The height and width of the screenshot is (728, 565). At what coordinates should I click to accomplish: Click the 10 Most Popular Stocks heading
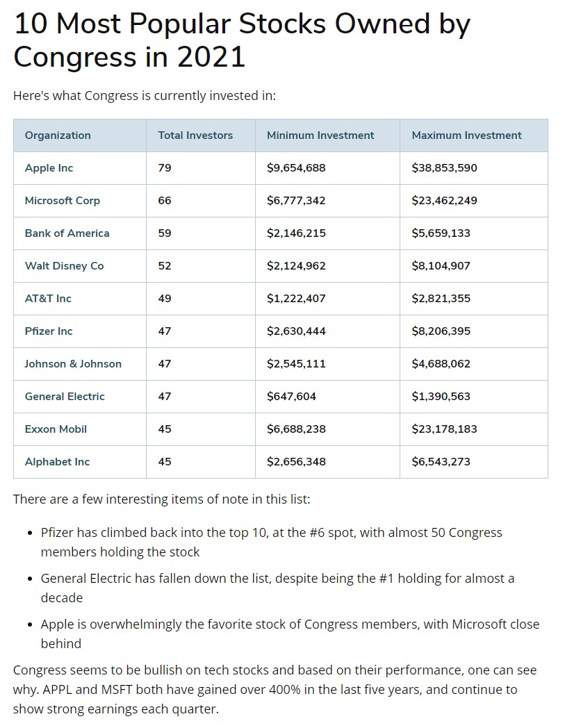[x=242, y=40]
